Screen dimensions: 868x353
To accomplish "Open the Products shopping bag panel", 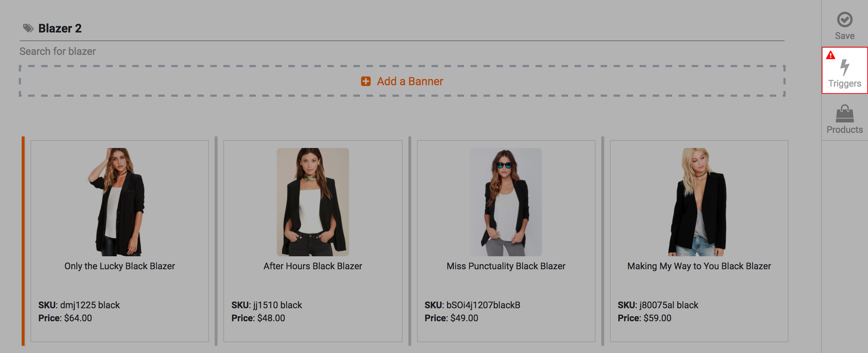I will click(x=845, y=114).
